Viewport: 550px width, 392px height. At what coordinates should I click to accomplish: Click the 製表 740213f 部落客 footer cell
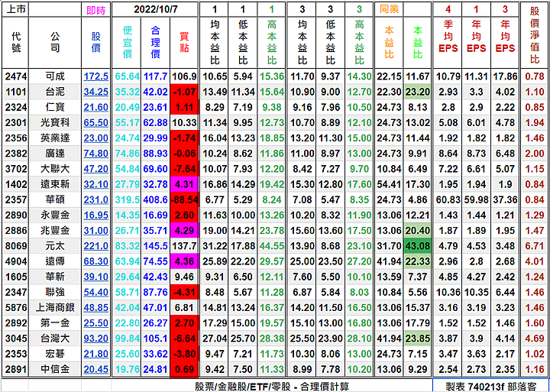point(491,387)
